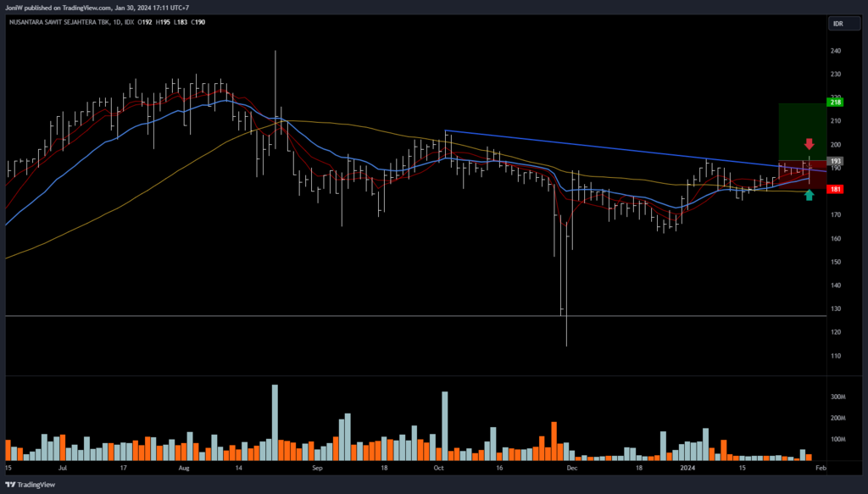Click the red down arrow marker
Viewport: 868px width, 494px height.
pos(809,144)
